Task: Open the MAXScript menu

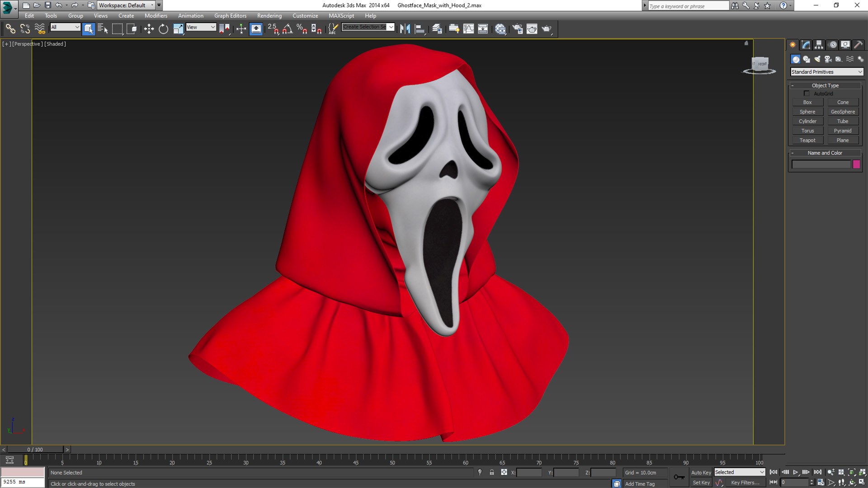Action: 341,16
